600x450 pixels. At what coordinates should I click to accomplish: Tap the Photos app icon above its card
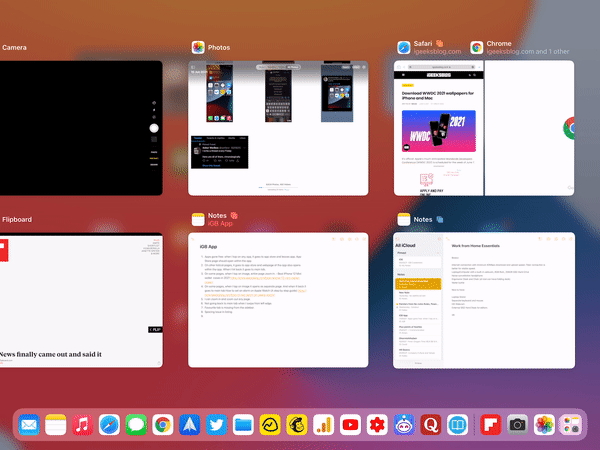pos(198,47)
